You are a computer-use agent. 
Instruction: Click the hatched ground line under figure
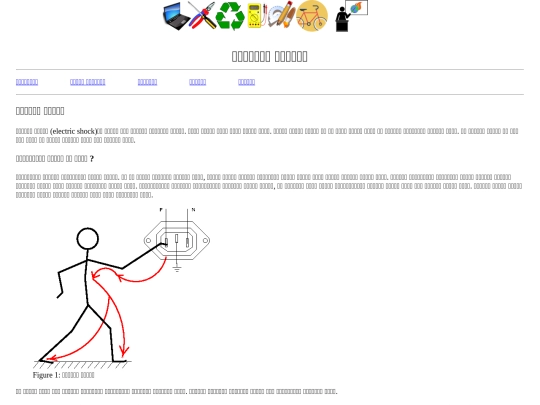click(82, 364)
